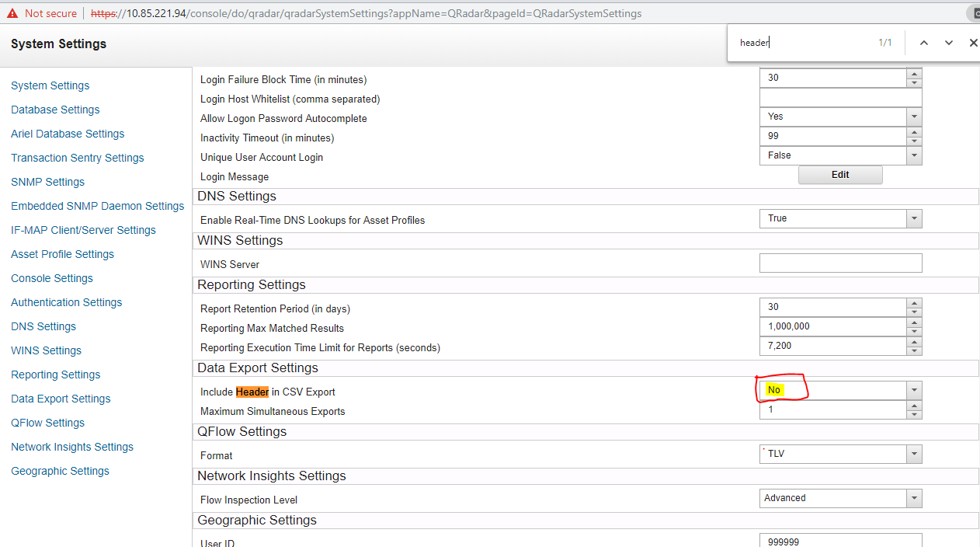Decrease Maximum Simultaneous Exports value
Screen dimensions: 980x547
click(x=914, y=415)
